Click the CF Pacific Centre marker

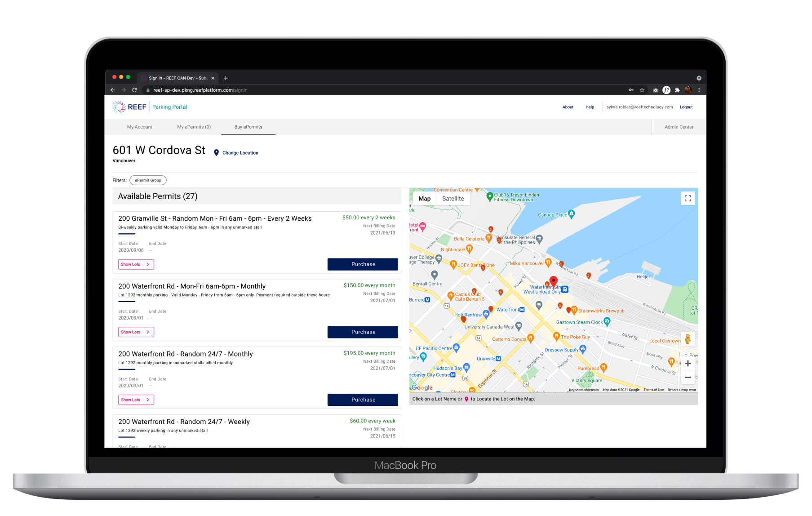(x=457, y=347)
